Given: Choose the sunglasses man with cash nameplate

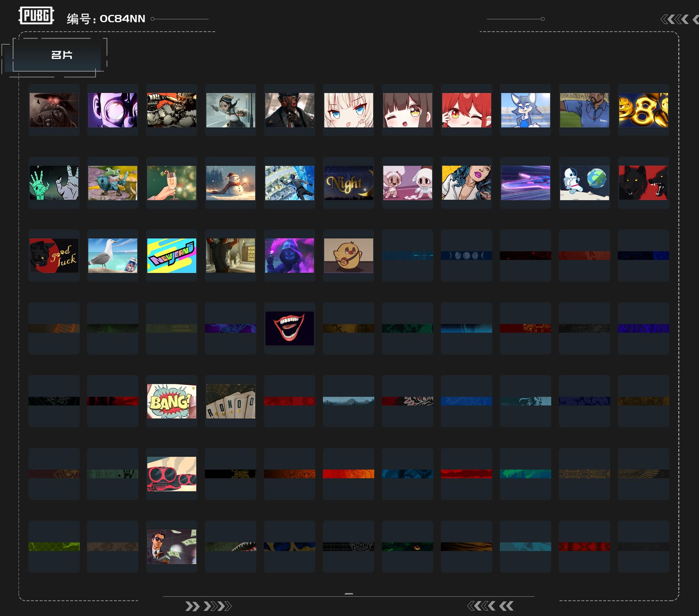Looking at the screenshot, I should [172, 547].
